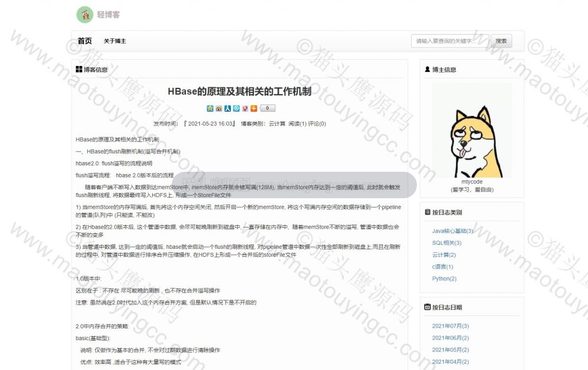Open category Python(2)
Image resolution: width=588 pixels, height=370 pixels.
[444, 279]
